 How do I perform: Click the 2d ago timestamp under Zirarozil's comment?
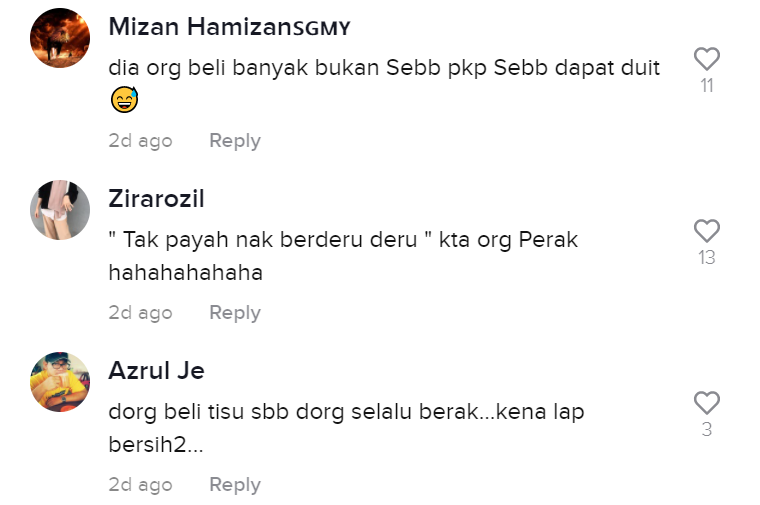[x=141, y=313]
